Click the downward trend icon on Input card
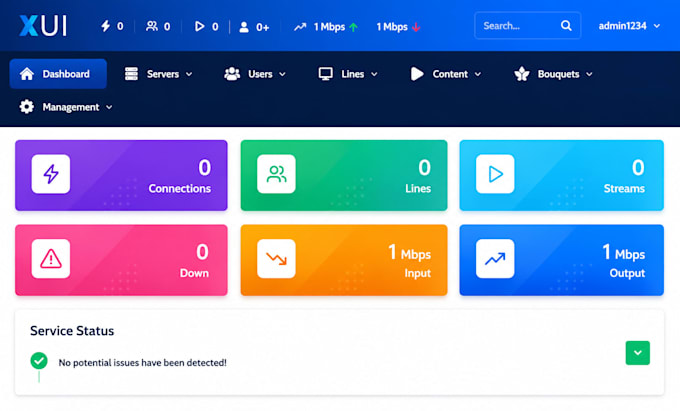The width and height of the screenshot is (680, 411). click(276, 259)
